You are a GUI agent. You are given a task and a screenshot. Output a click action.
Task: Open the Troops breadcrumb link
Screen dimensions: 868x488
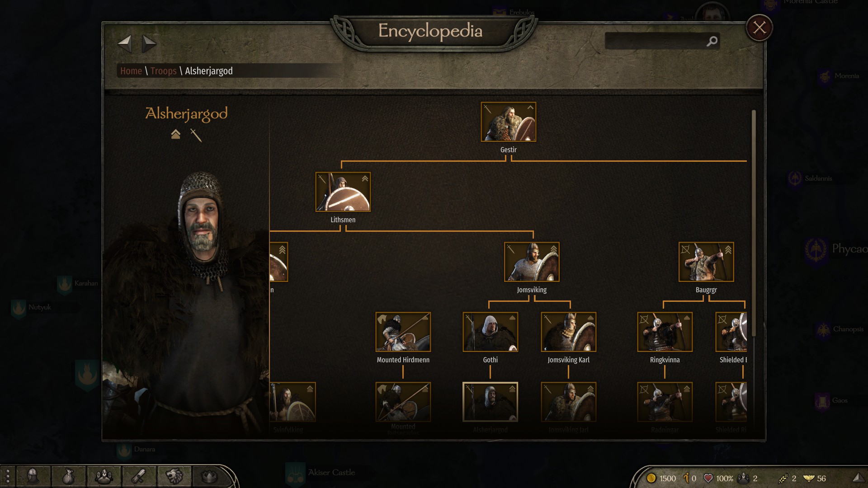click(163, 71)
